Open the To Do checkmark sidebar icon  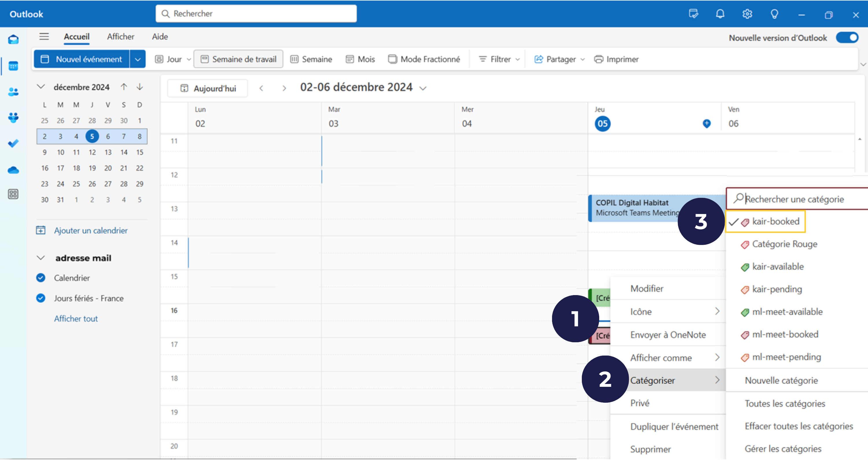[x=13, y=143]
